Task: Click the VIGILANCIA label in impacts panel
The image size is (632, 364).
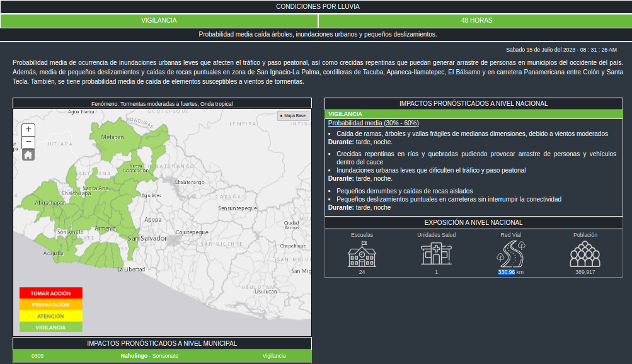Action: tap(345, 115)
